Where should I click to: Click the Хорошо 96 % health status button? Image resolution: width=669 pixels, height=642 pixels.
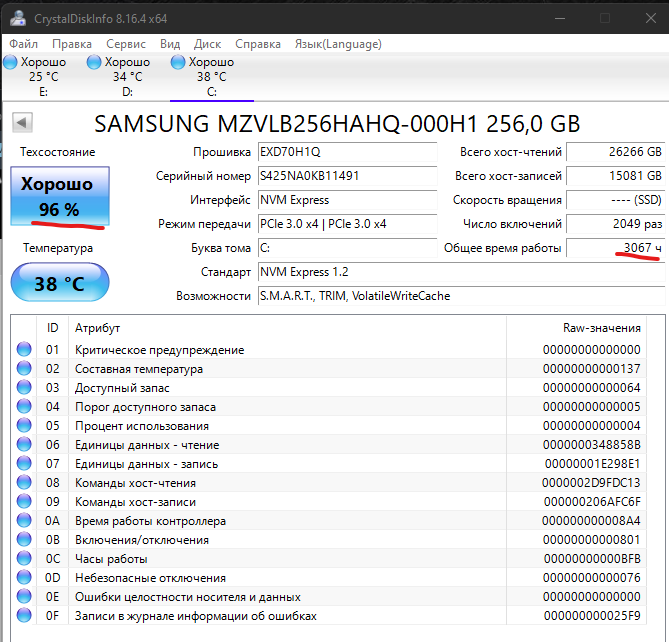pos(60,196)
